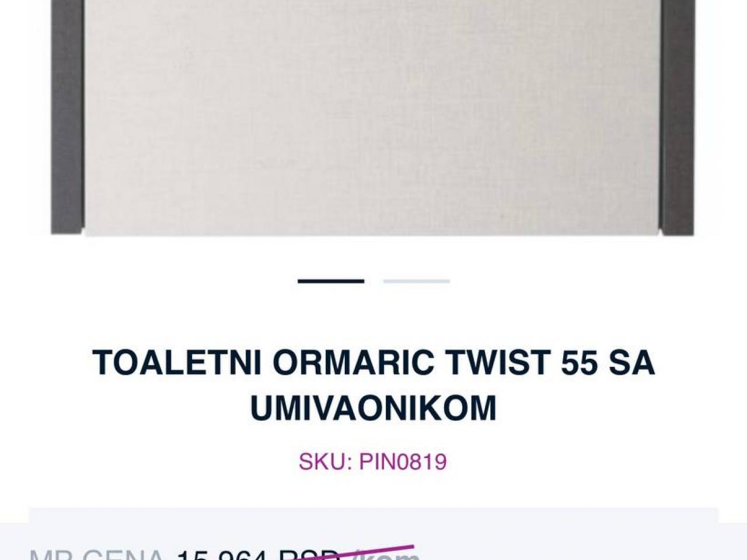Image resolution: width=747 pixels, height=560 pixels.
Task: Select the active first slide indicator
Action: pos(331,281)
